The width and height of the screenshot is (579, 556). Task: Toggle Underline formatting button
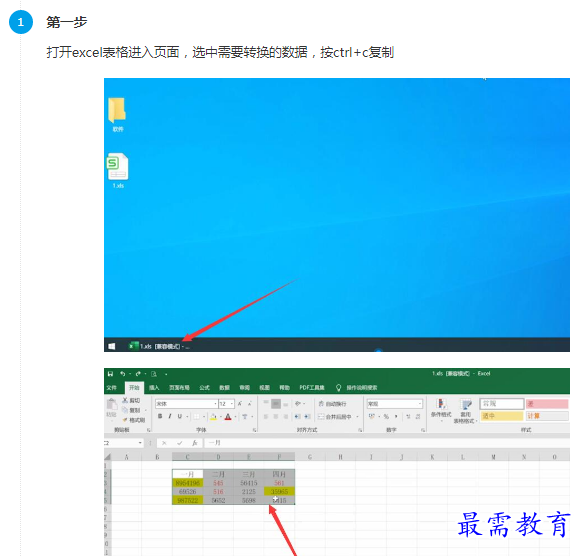point(180,416)
